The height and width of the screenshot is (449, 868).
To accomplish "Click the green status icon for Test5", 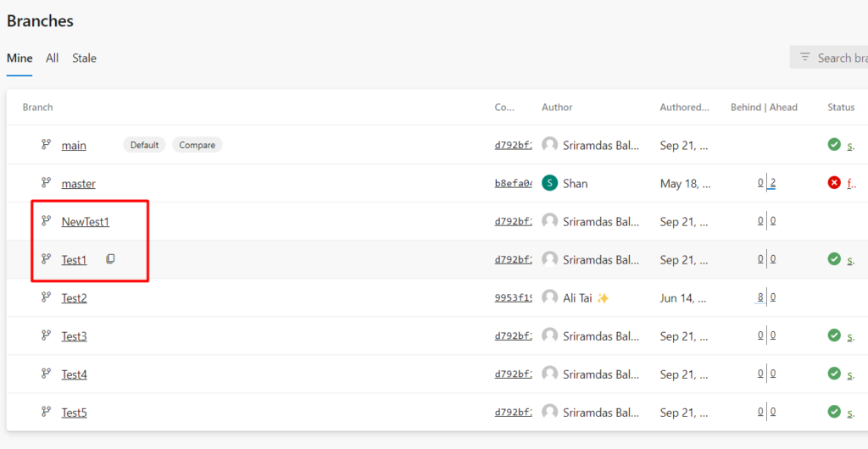I will 834,412.
